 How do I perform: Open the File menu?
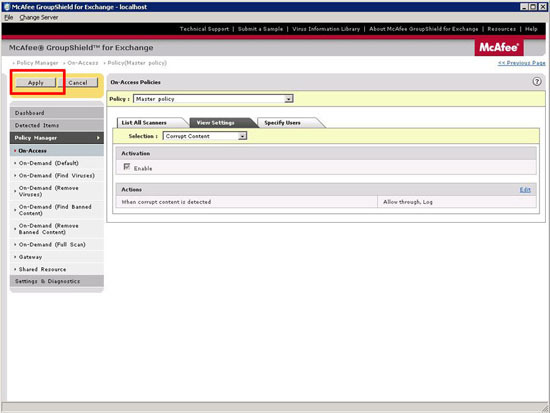click(x=8, y=17)
